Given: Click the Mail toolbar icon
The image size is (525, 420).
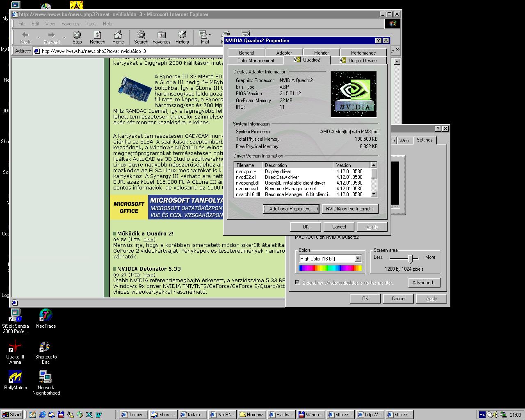Looking at the screenshot, I should click(203, 37).
